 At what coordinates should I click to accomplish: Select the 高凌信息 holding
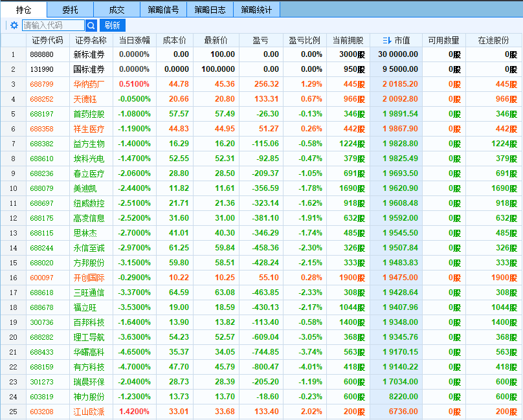pyautogui.click(x=89, y=218)
